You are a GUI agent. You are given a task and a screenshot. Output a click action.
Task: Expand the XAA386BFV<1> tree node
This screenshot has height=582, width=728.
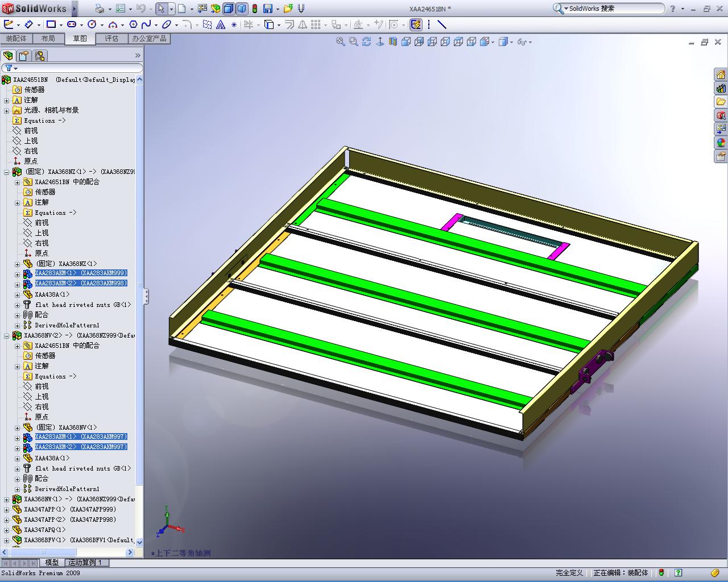(7, 540)
